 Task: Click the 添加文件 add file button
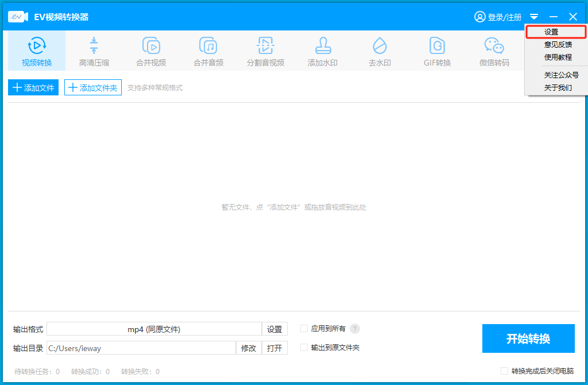click(x=33, y=87)
